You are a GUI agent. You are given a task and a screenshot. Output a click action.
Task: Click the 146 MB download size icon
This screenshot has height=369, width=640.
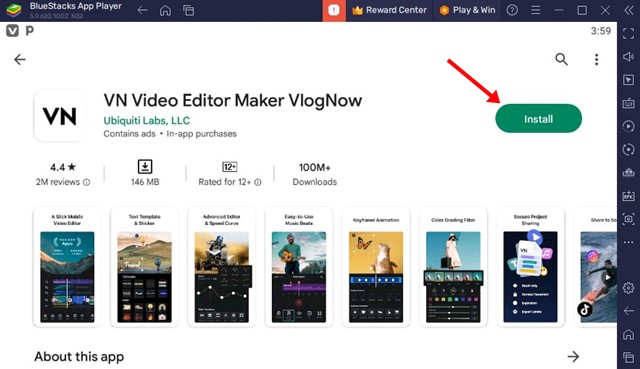tap(145, 167)
